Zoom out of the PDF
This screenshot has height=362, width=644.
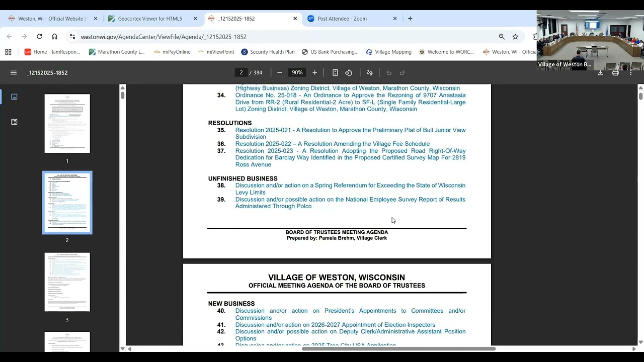280,73
